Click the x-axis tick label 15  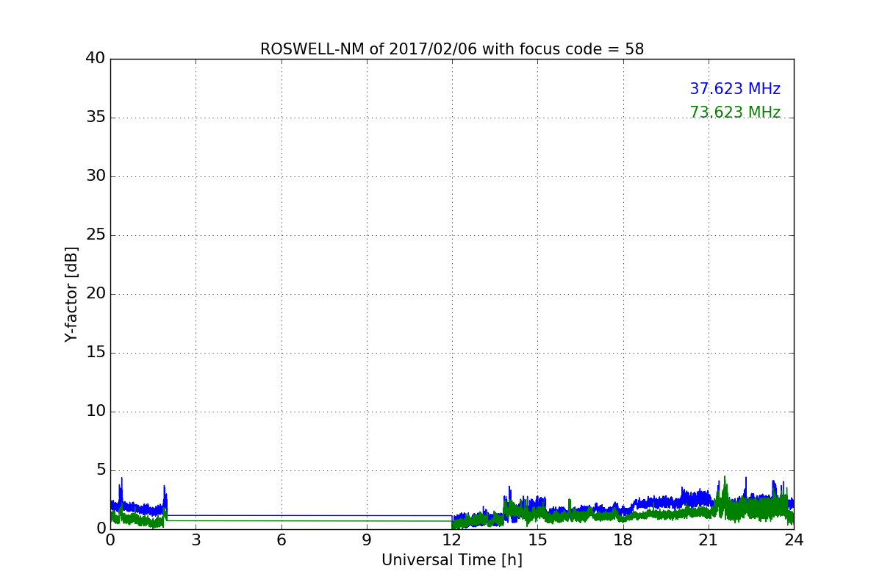(537, 539)
